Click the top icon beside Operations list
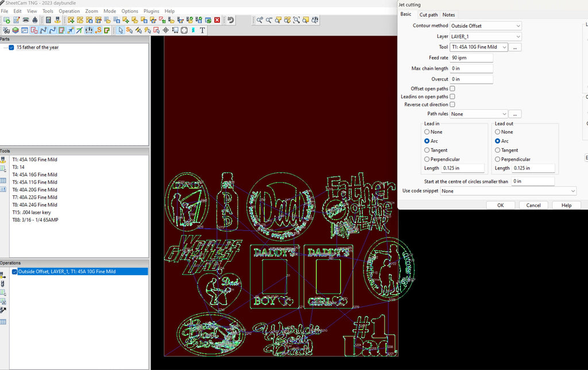Screen dimensions: 588x370 point(3,275)
